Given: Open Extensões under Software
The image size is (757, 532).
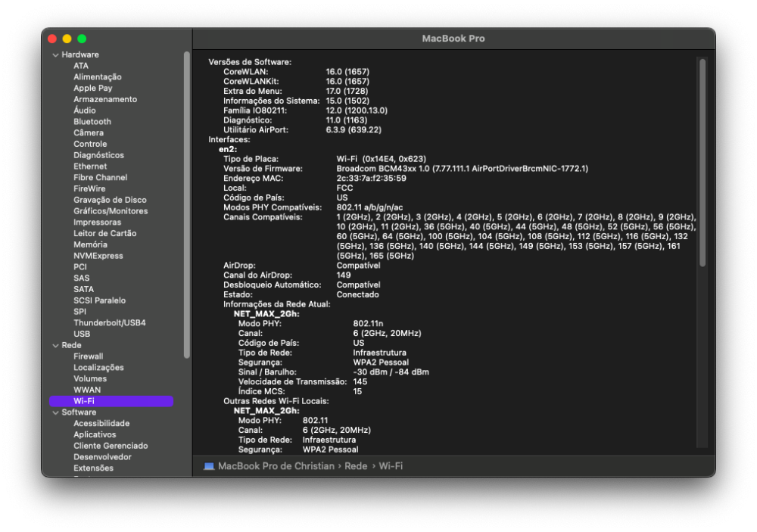Looking at the screenshot, I should click(x=93, y=468).
